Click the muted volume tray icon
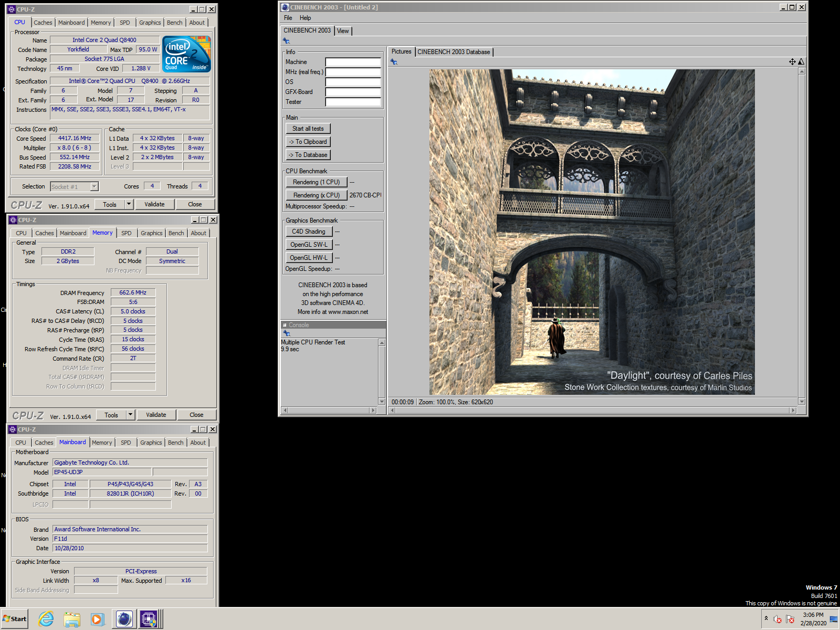840x630 pixels. click(778, 619)
